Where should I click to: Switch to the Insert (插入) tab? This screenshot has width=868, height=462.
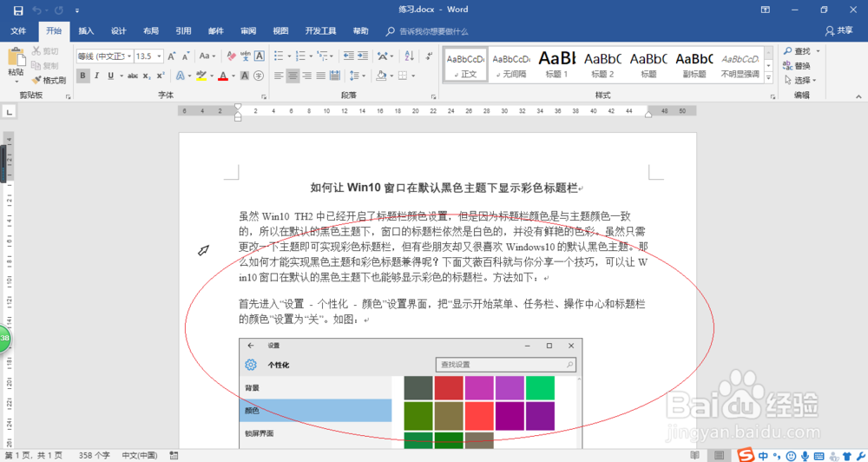86,31
